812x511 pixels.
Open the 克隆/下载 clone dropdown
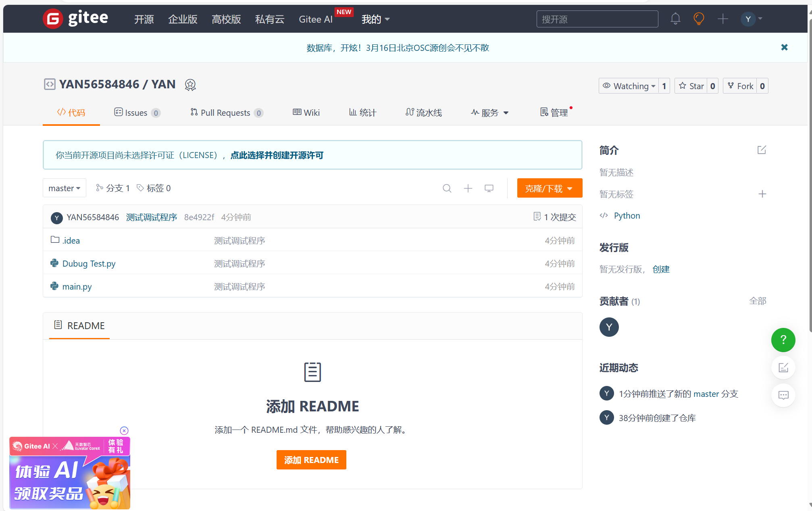(550, 188)
